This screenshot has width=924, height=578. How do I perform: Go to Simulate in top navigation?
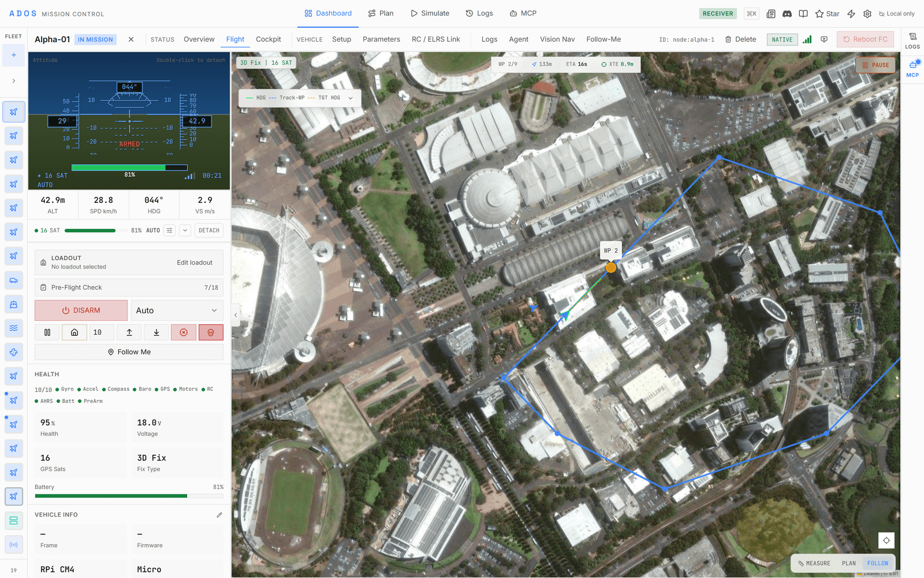tap(430, 13)
